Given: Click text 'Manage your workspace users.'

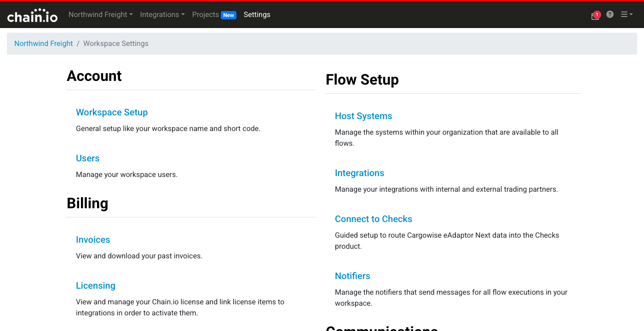Looking at the screenshot, I should point(126,175).
